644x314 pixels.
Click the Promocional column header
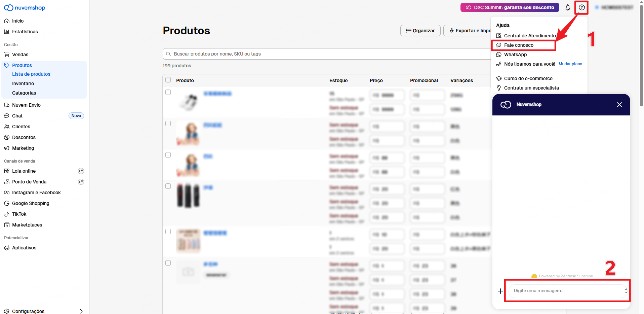424,80
